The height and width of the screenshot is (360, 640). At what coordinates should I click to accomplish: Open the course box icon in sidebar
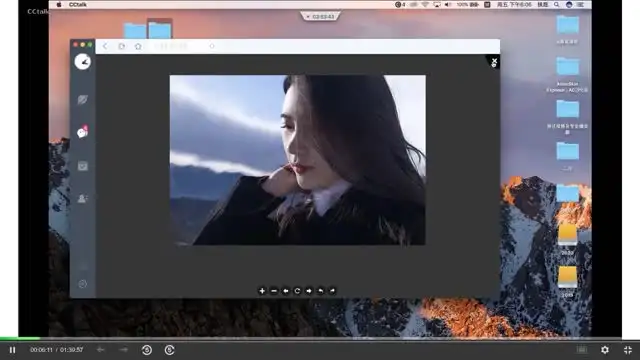click(82, 166)
